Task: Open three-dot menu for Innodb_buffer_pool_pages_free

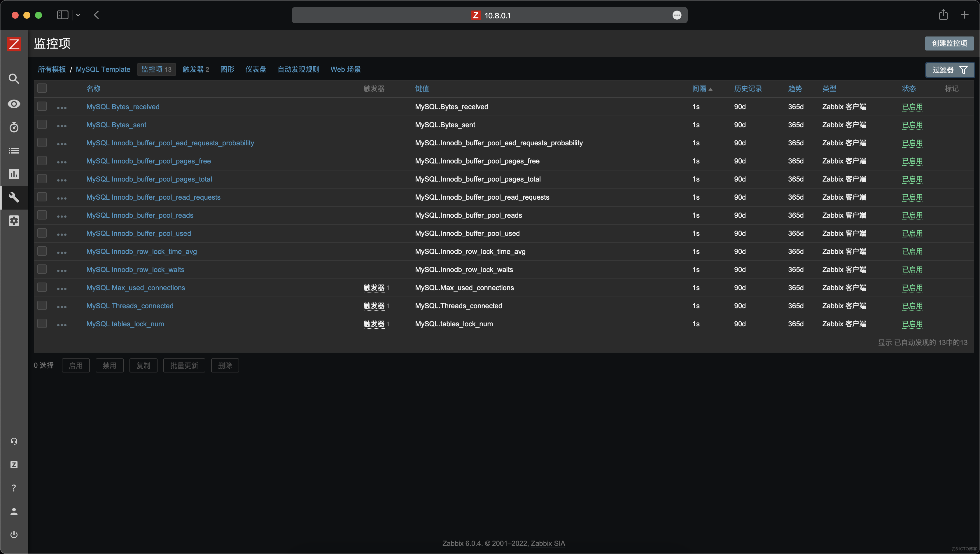Action: click(62, 162)
